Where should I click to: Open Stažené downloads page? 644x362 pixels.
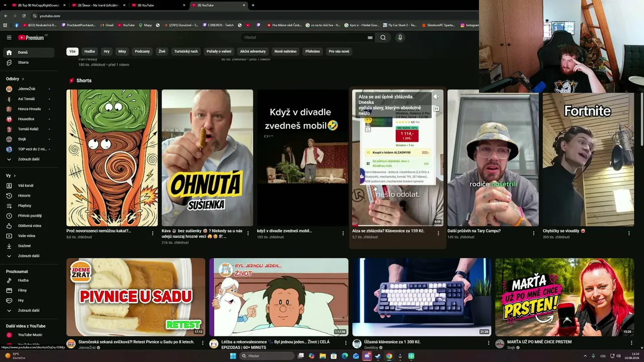coord(28,246)
